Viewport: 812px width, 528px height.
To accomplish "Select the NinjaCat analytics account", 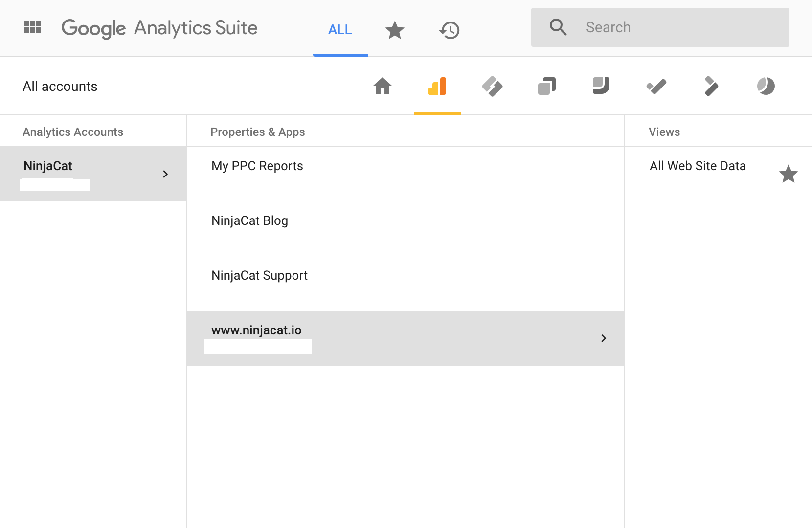I will tap(93, 174).
